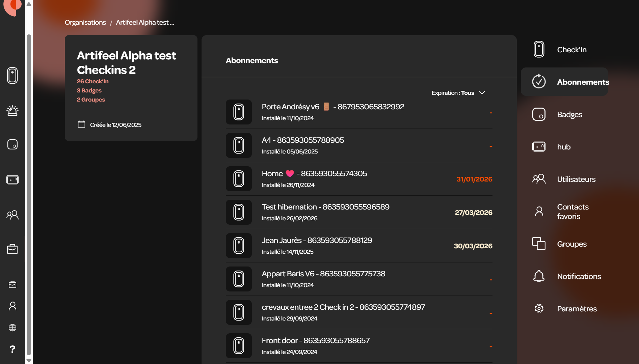Screen dimensions: 639x364
Task: Open the Expiration filter dropdown
Action: [458, 93]
